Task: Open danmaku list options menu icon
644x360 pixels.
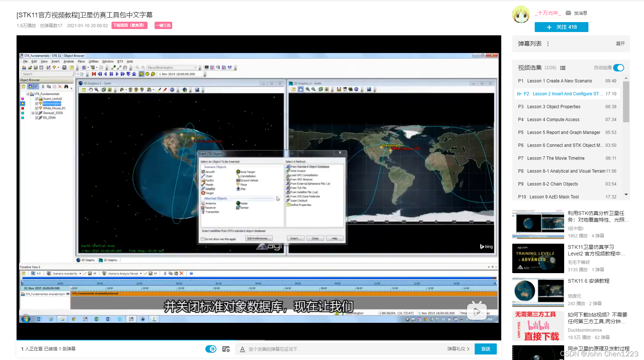Action: point(548,44)
